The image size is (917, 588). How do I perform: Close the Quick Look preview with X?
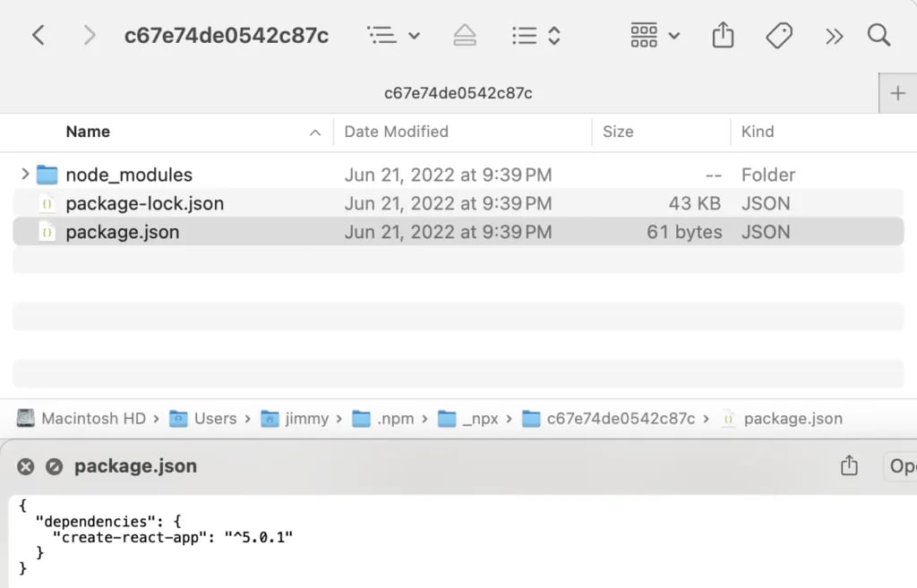pyautogui.click(x=25, y=466)
